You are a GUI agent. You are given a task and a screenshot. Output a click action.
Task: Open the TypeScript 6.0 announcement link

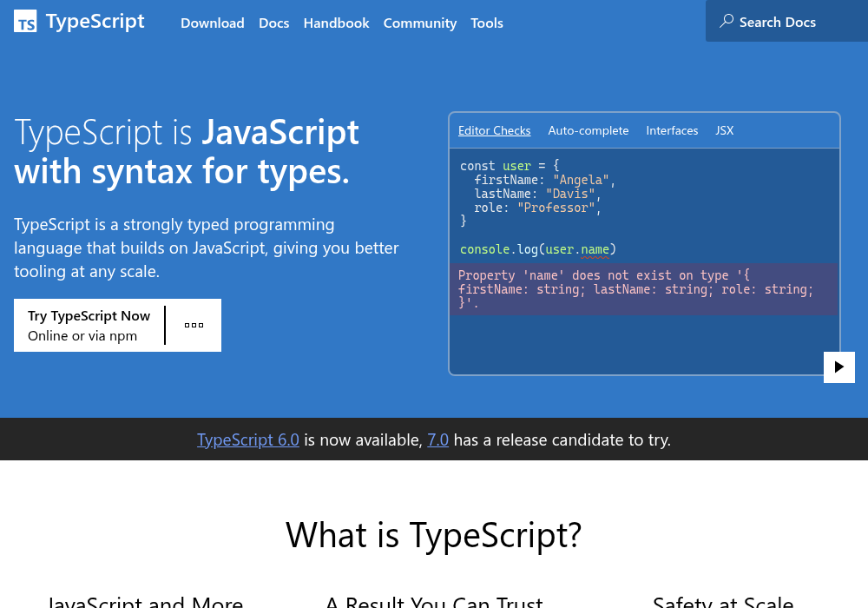(x=248, y=439)
